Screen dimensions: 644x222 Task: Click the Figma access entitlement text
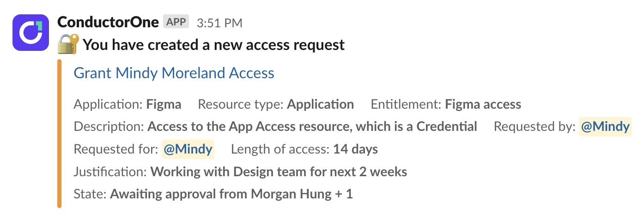[483, 105]
